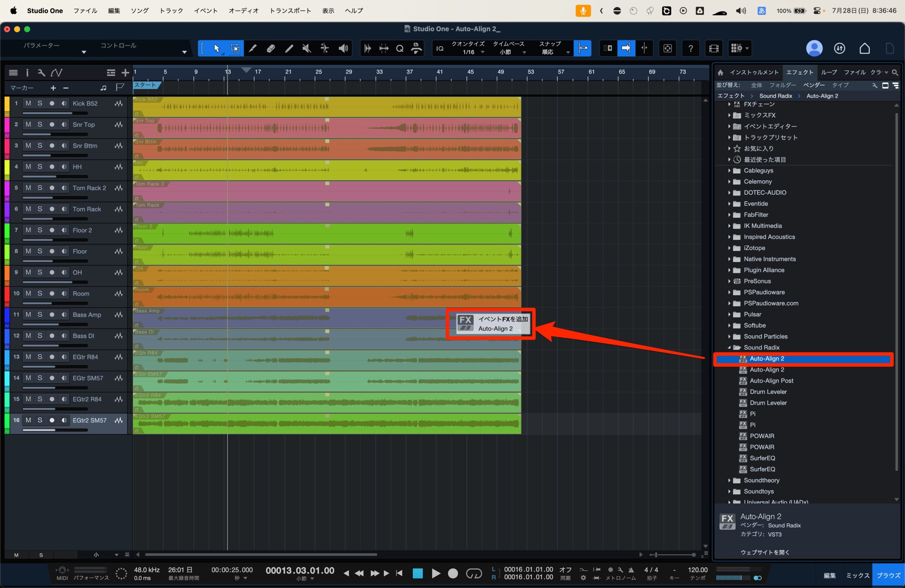Open the video player film icon
905x588 pixels.
tap(713, 48)
